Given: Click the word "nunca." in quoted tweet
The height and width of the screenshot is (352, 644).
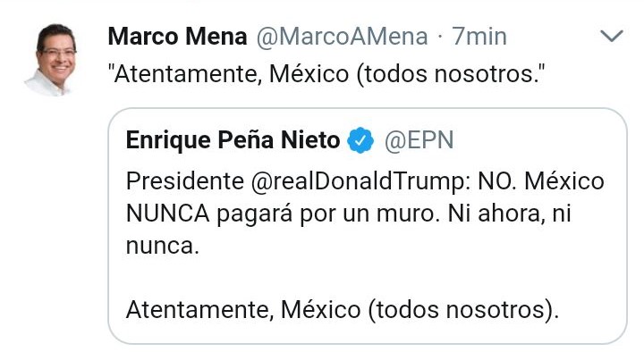Looking at the screenshot, I should coord(163,247).
